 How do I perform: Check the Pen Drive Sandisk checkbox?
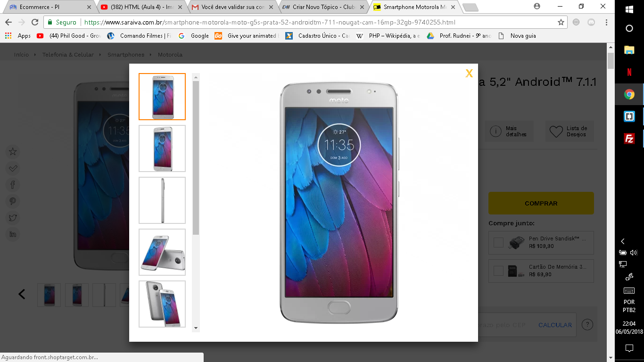pyautogui.click(x=498, y=242)
